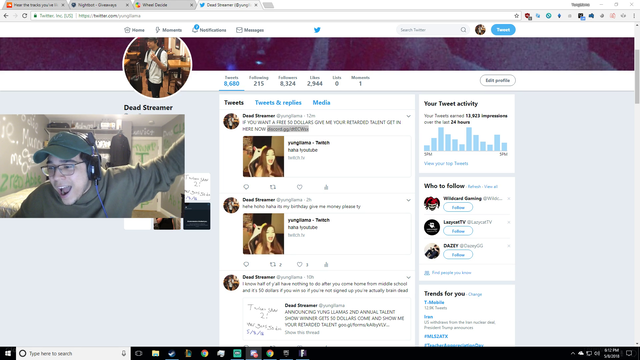This screenshot has height=360, width=640.
Task: Like the 12m free 50 dollars tweet
Action: pos(300,187)
